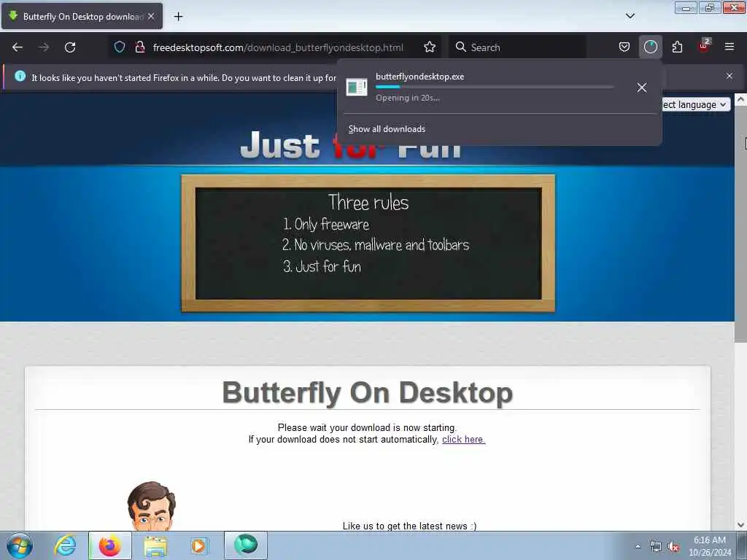Show all downloads

pos(387,129)
